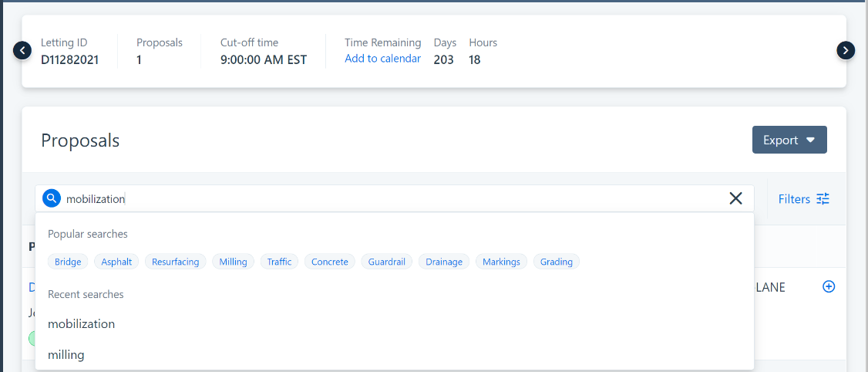This screenshot has width=868, height=372.
Task: Choose the Concrete search chip
Action: (329, 262)
